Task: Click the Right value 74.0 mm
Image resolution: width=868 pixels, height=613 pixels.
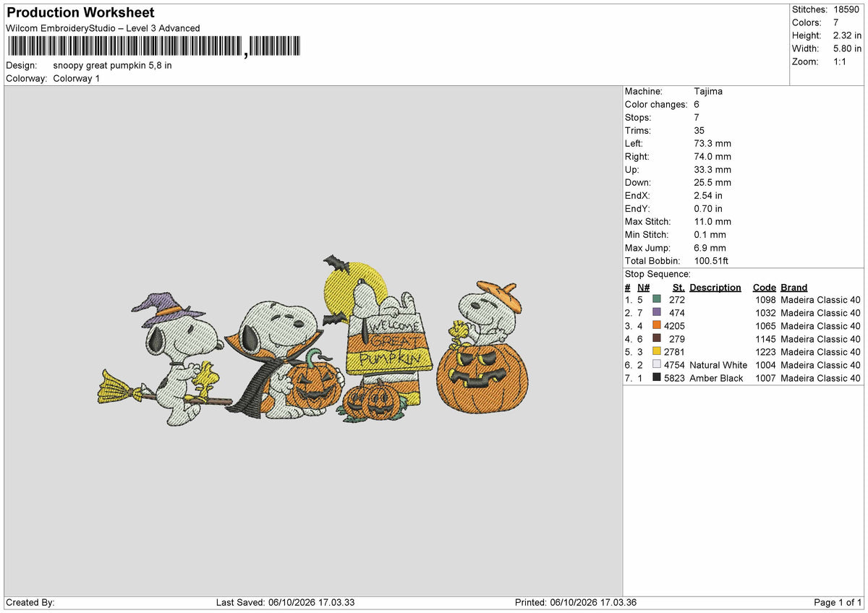Action: [712, 156]
